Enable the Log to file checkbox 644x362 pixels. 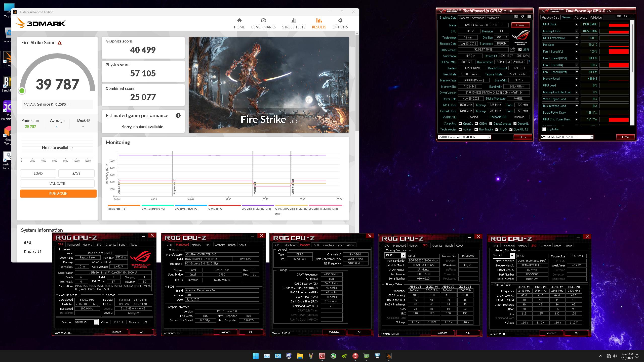click(544, 129)
